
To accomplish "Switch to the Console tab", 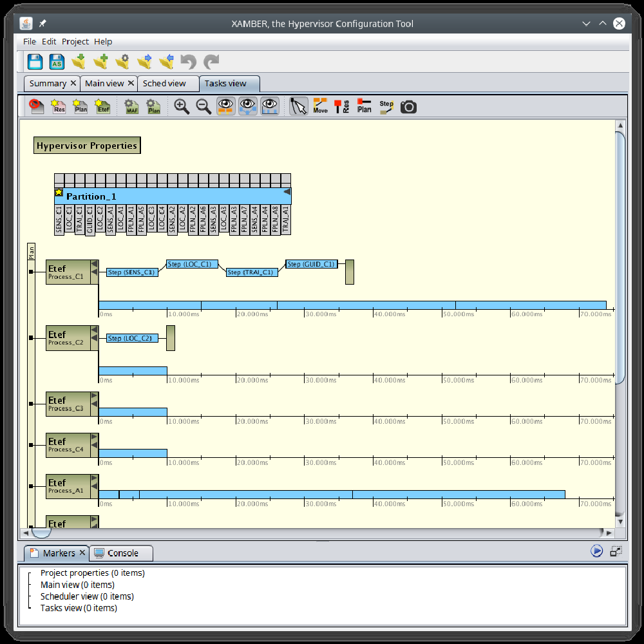I will pyautogui.click(x=122, y=553).
